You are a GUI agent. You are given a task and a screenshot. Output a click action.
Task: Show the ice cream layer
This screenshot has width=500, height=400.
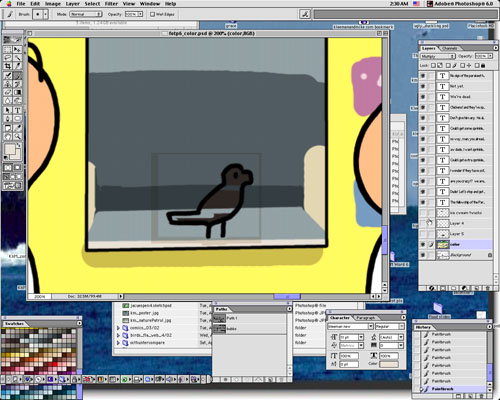[423, 213]
